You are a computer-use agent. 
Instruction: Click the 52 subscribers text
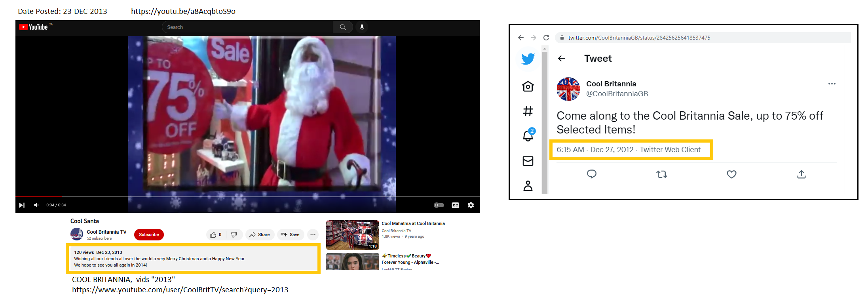99,238
